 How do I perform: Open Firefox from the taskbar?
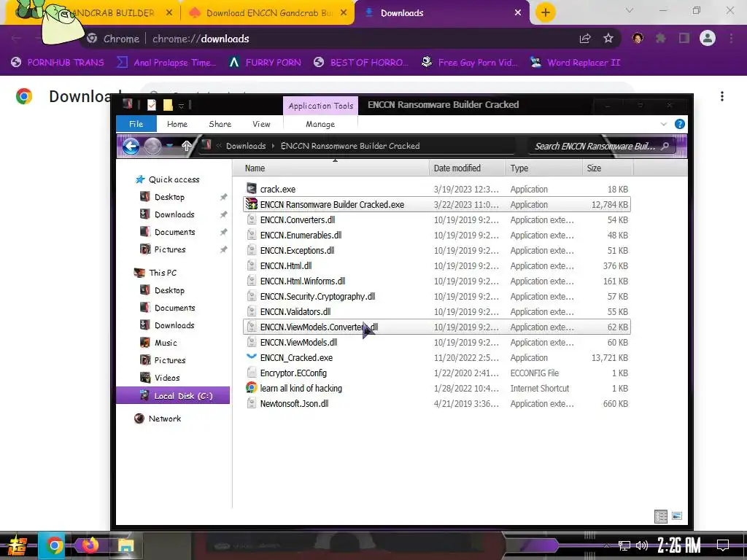[x=90, y=545]
